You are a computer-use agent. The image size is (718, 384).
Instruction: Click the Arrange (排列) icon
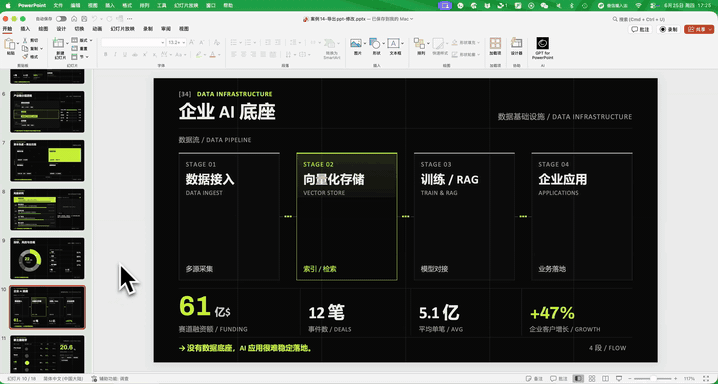coord(419,43)
